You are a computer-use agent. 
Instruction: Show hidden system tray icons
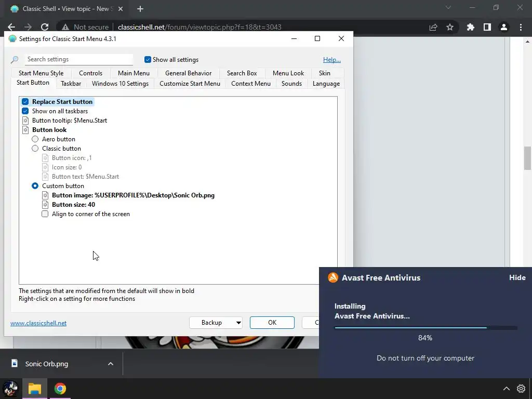point(506,389)
